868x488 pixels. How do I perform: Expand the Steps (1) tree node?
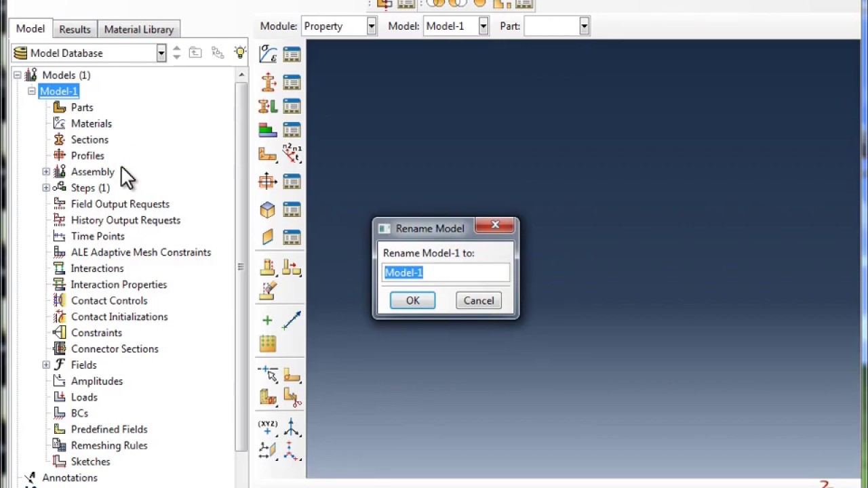(46, 188)
